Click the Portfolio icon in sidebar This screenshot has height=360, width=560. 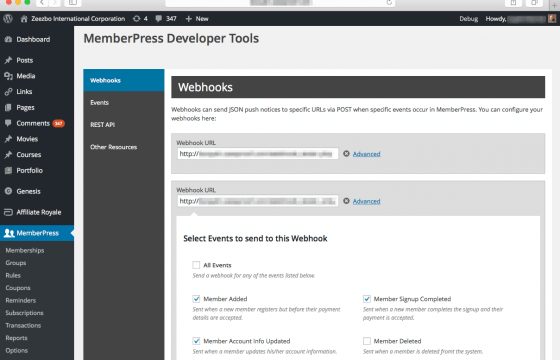point(8,170)
